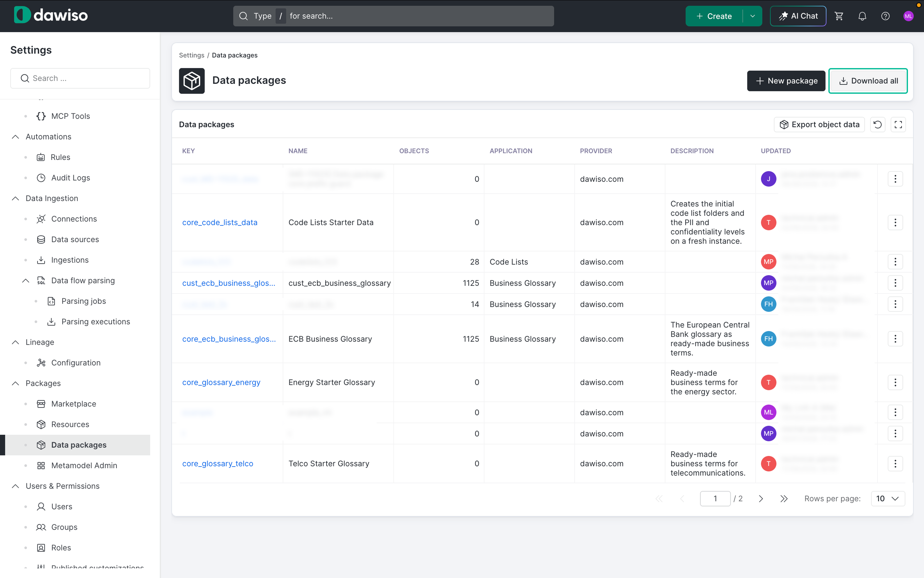Open Ingestions page

pyautogui.click(x=70, y=260)
